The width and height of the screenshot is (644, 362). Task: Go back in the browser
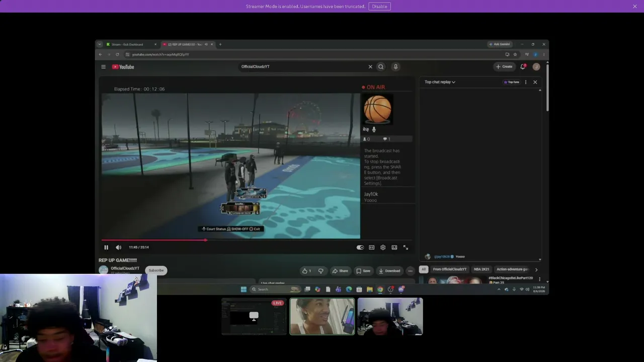[101, 54]
